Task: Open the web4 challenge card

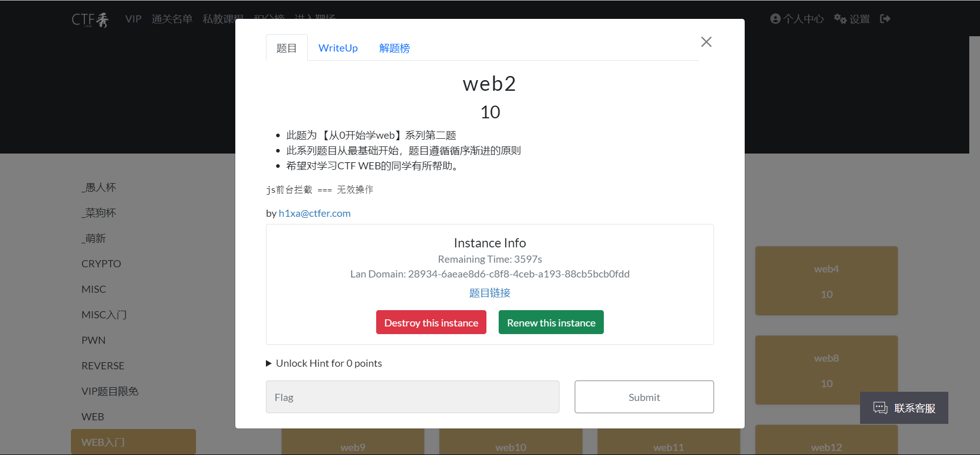Action: click(x=826, y=281)
